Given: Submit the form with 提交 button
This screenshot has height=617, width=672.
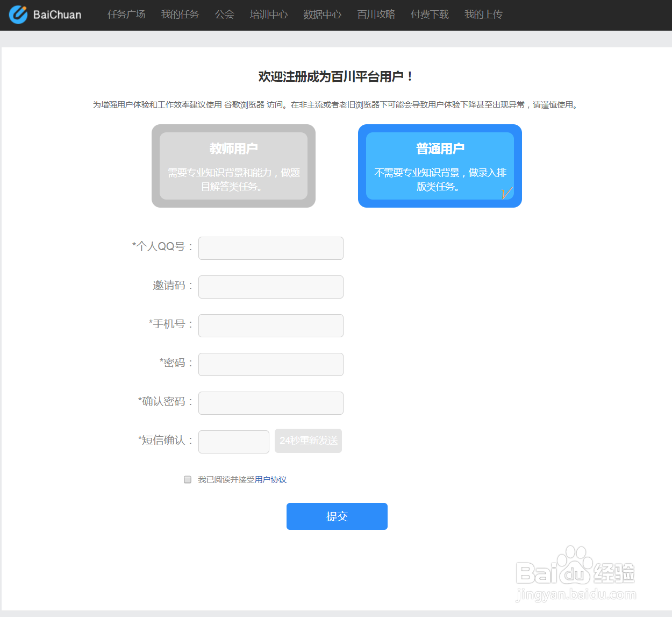Looking at the screenshot, I should click(x=337, y=516).
